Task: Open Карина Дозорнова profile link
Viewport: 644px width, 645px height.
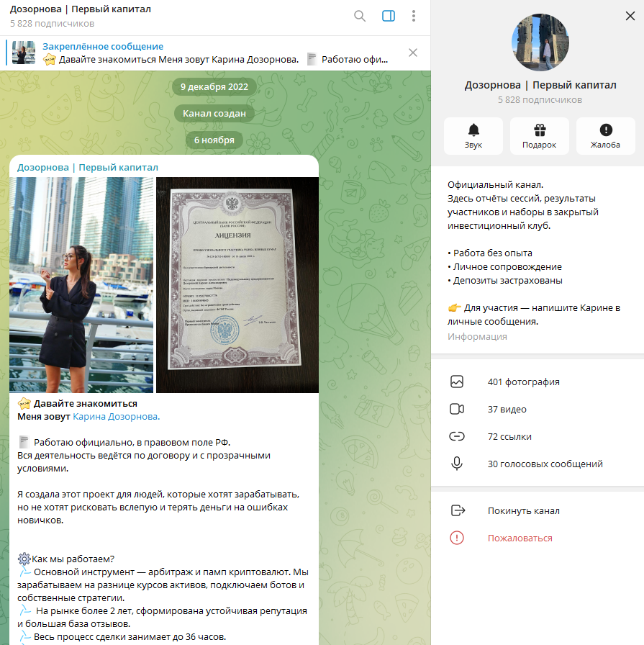Action: pos(116,417)
